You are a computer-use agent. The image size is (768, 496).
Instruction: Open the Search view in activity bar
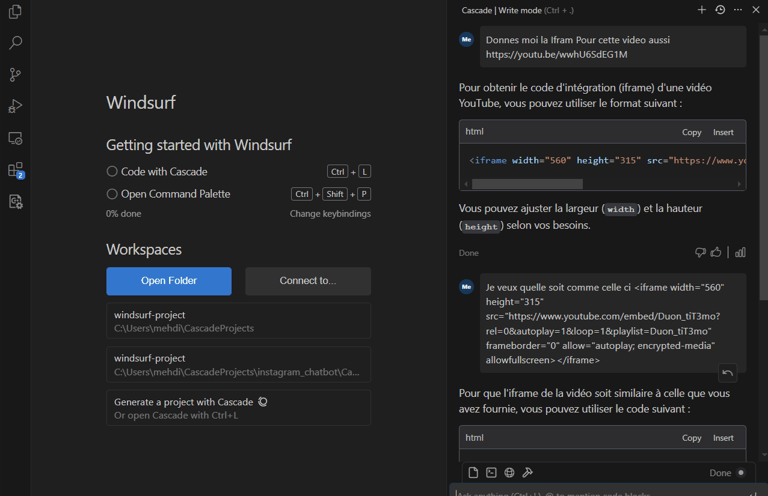[x=15, y=43]
